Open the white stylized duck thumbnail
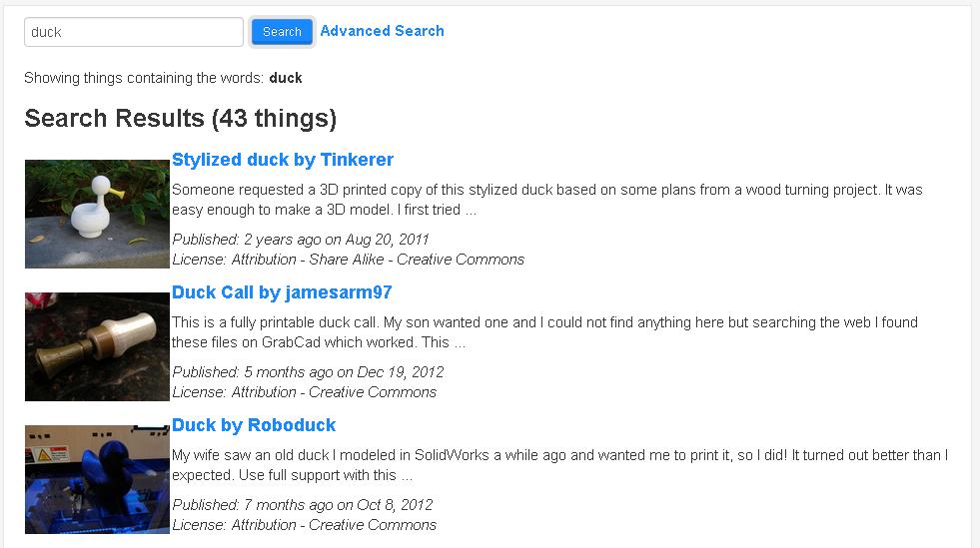The image size is (980, 548). (x=97, y=214)
